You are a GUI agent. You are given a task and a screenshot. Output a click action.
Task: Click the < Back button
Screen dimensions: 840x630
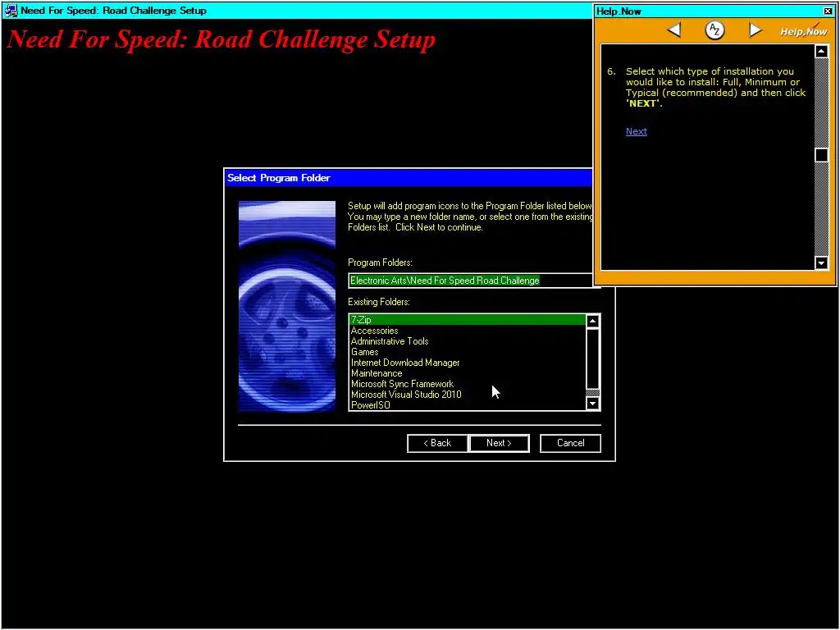pyautogui.click(x=437, y=443)
